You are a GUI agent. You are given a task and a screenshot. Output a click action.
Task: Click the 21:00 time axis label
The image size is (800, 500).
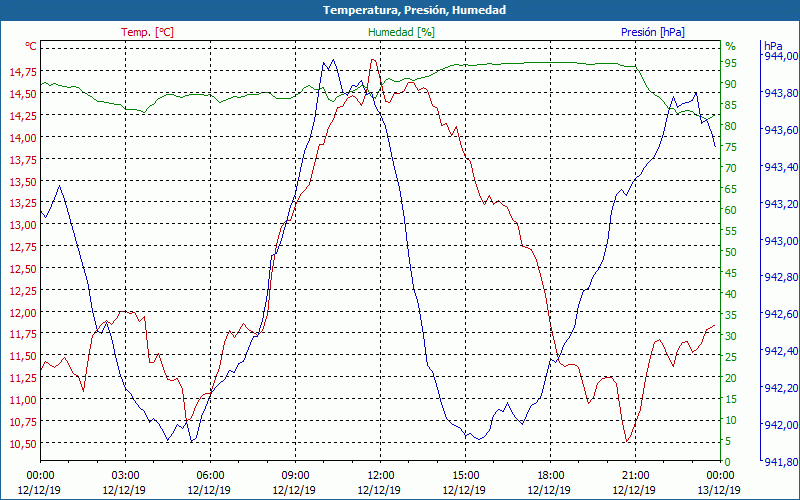[635, 476]
